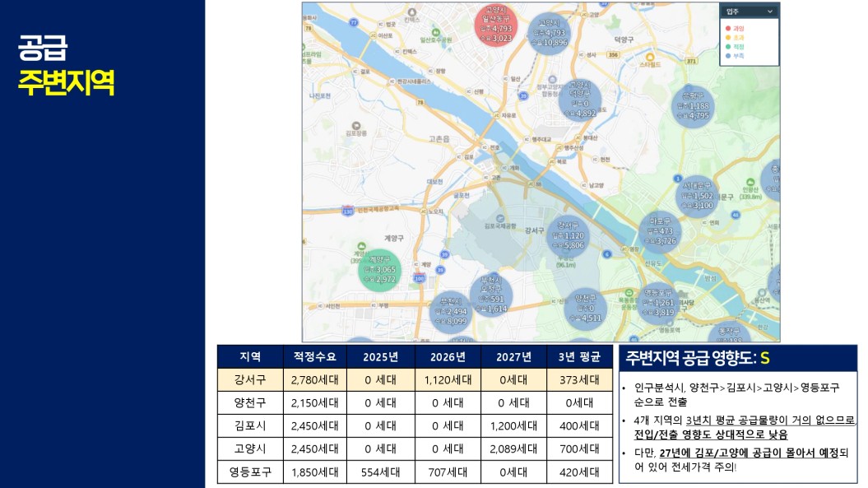Screen dimensions: 868x488
Task: Click the blue 부족 legend dot
Action: click(728, 56)
